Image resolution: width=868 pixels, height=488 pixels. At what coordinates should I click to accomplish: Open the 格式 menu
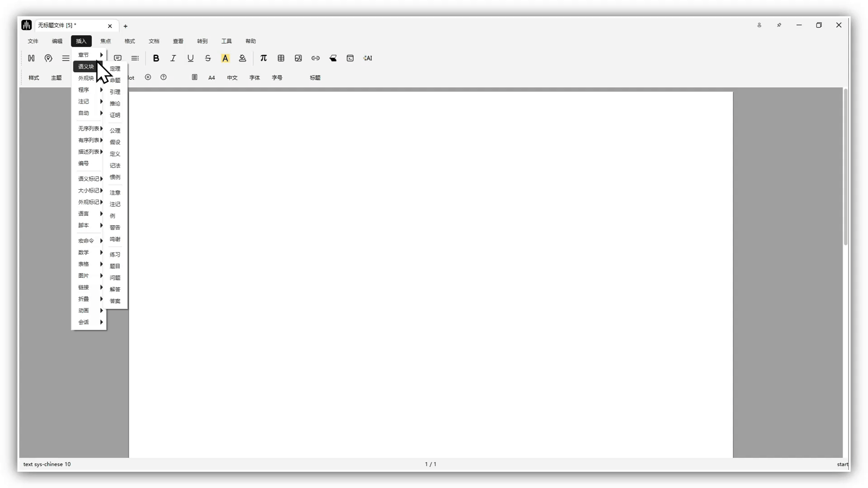[130, 41]
